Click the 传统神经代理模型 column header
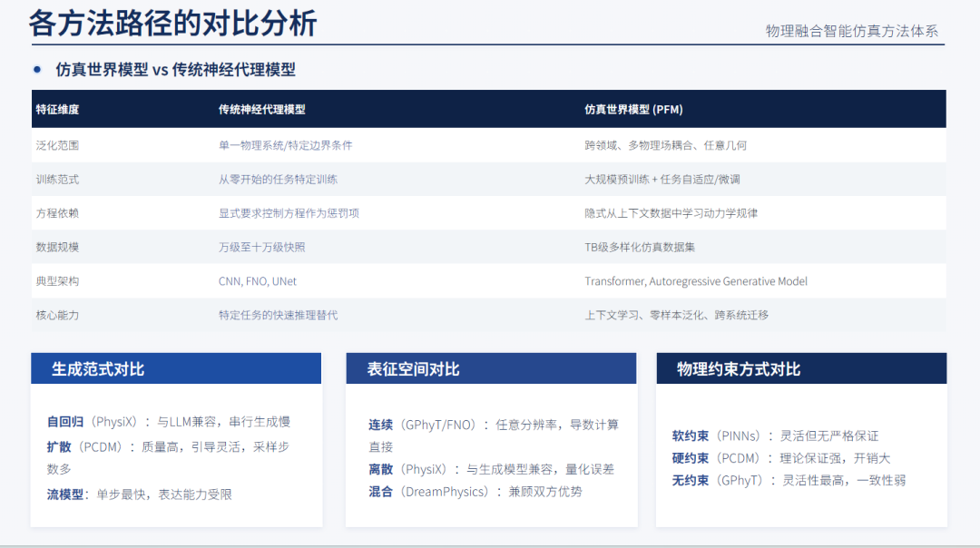Image resolution: width=980 pixels, height=548 pixels. coord(262,110)
